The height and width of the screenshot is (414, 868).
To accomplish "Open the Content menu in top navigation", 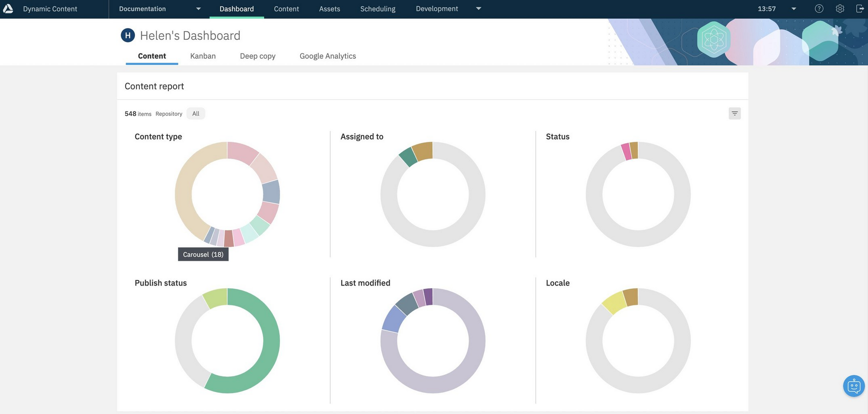I will click(286, 9).
